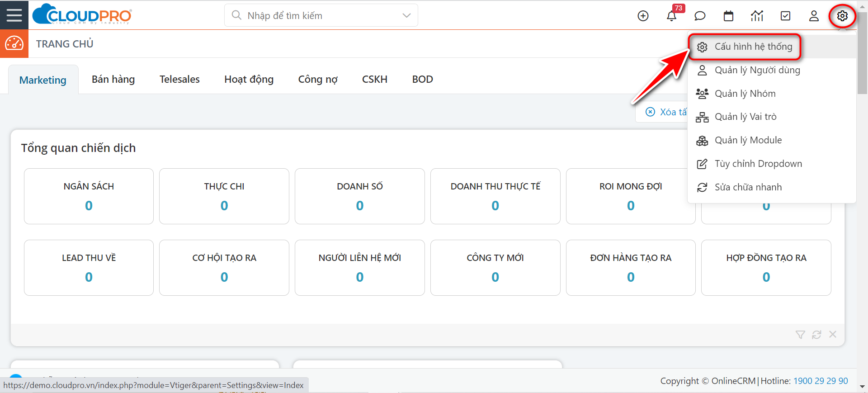Close the Tổng quan chiến dịch widget
The width and height of the screenshot is (868, 393).
click(x=833, y=334)
